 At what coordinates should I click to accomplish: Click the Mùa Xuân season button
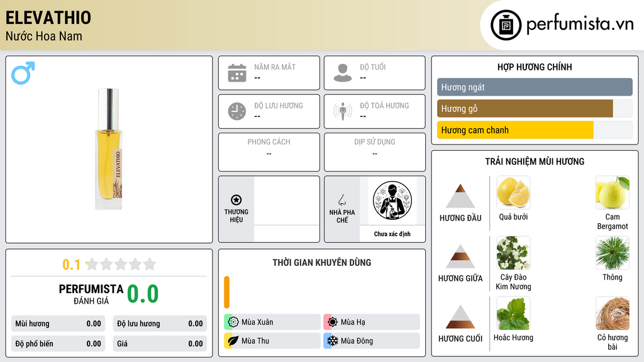coord(272,322)
